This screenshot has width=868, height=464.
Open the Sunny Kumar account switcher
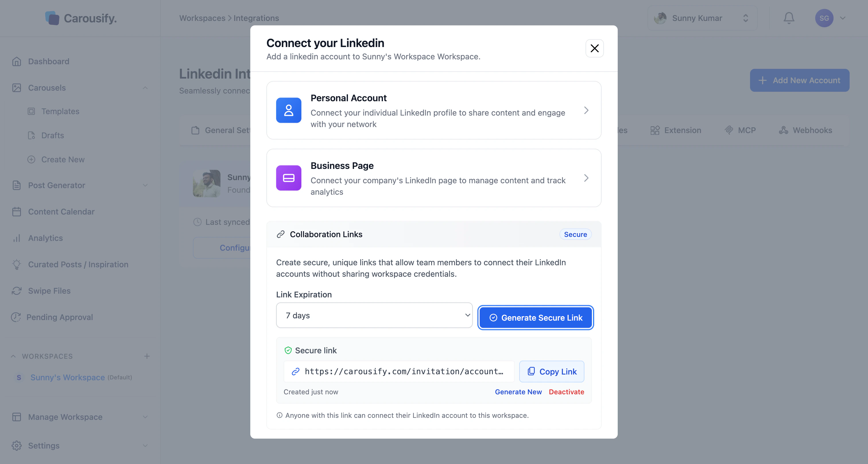pos(702,18)
